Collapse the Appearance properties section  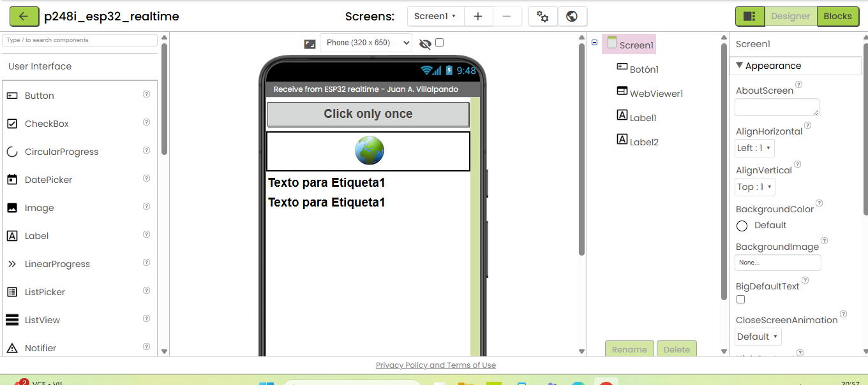pyautogui.click(x=739, y=66)
